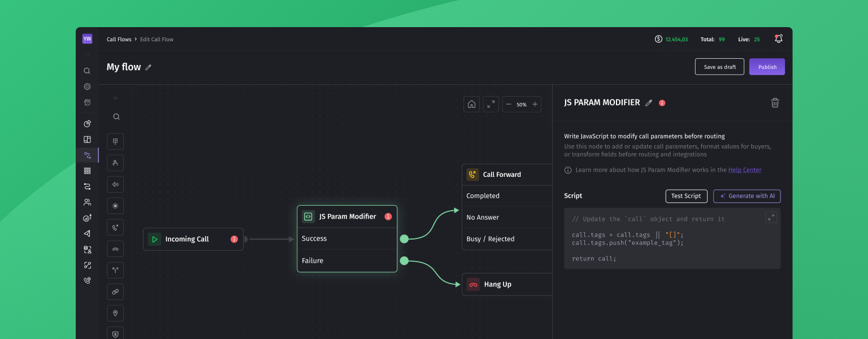Screen dimensions: 868x339
Task: Open the Help Center link
Action: (744, 170)
